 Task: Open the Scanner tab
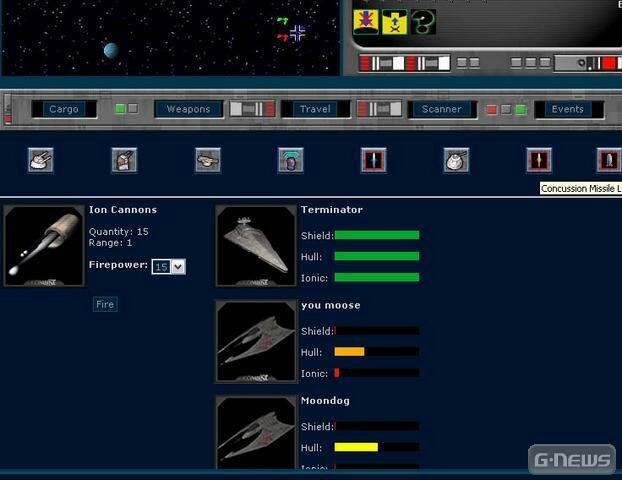coord(442,109)
